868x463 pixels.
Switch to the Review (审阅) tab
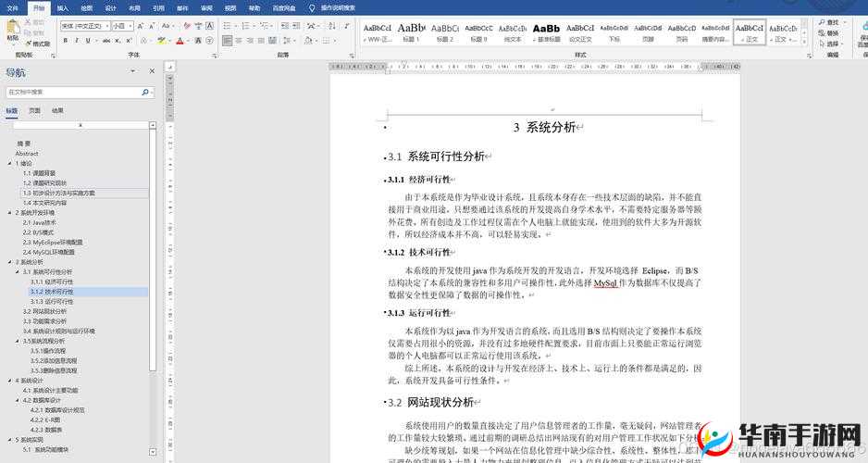[206, 7]
